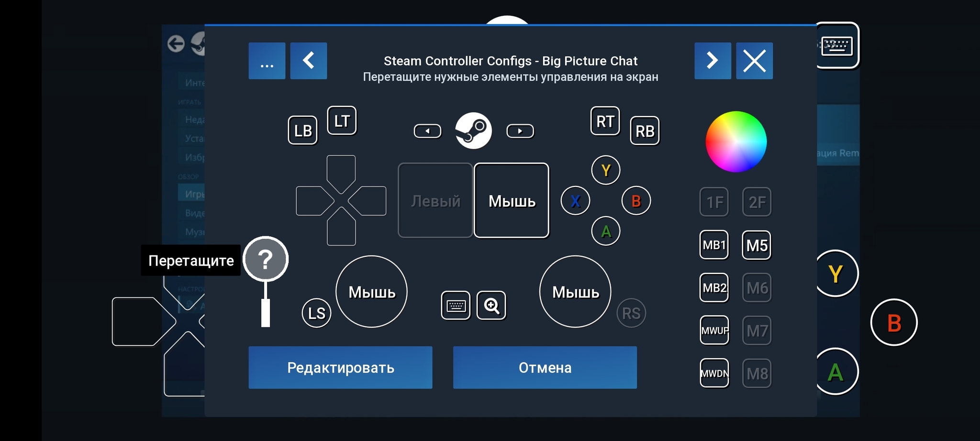The width and height of the screenshot is (980, 441).
Task: Select the MWUP mouse wheel up control
Action: [x=714, y=330]
